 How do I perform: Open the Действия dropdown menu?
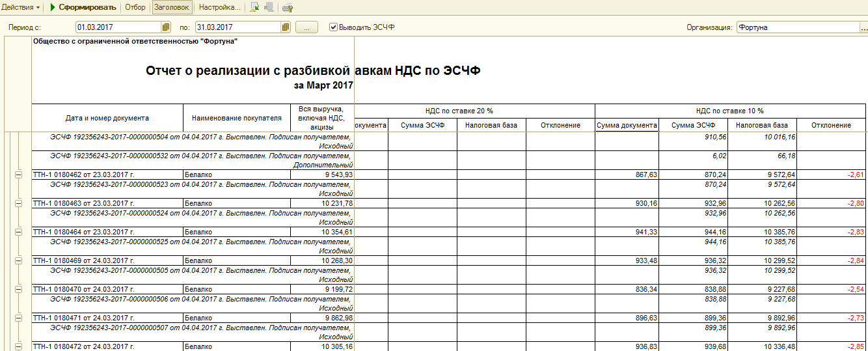point(21,8)
